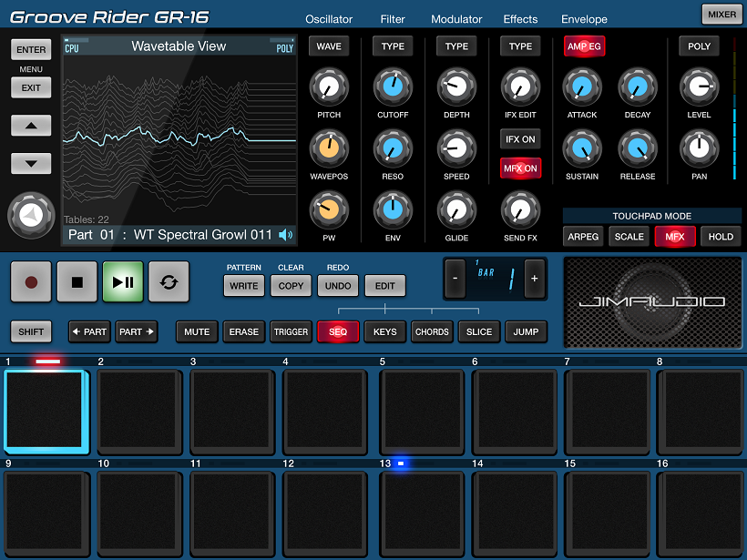Image resolution: width=747 pixels, height=560 pixels.
Task: Click the ATTACK knob
Action: coord(582,87)
